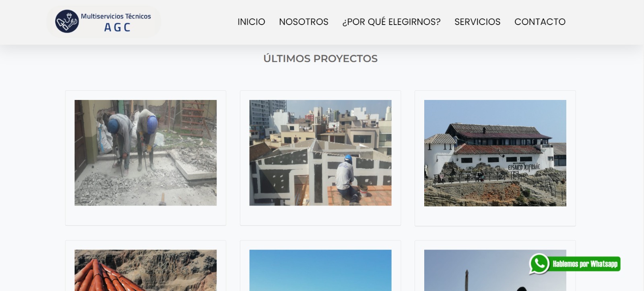644x291 pixels.
Task: Click the circular AGC tools logo icon
Action: point(67,21)
